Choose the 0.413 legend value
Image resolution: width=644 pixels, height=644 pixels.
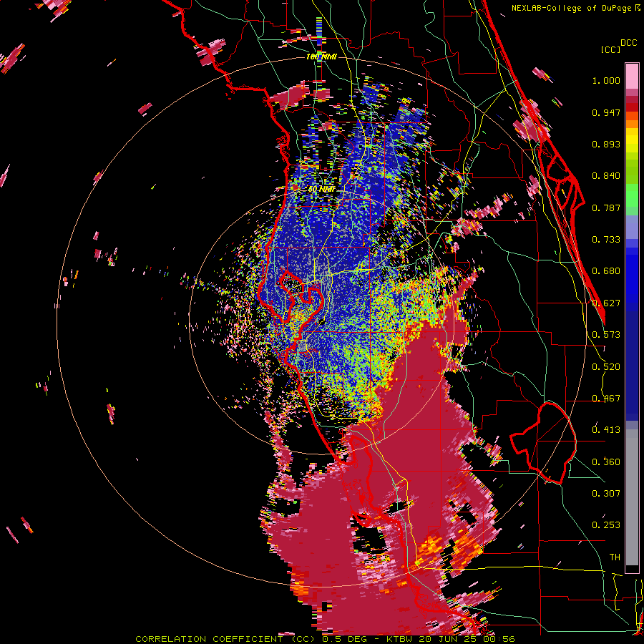(606, 430)
